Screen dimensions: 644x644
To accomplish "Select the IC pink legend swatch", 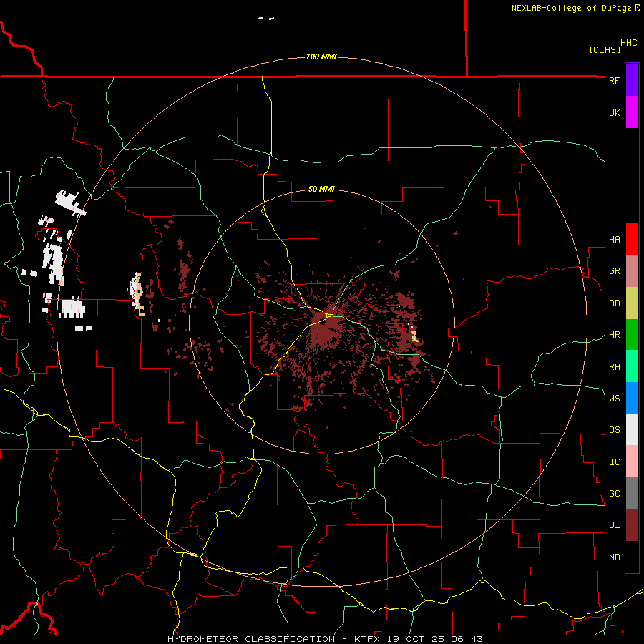I will 632,462.
